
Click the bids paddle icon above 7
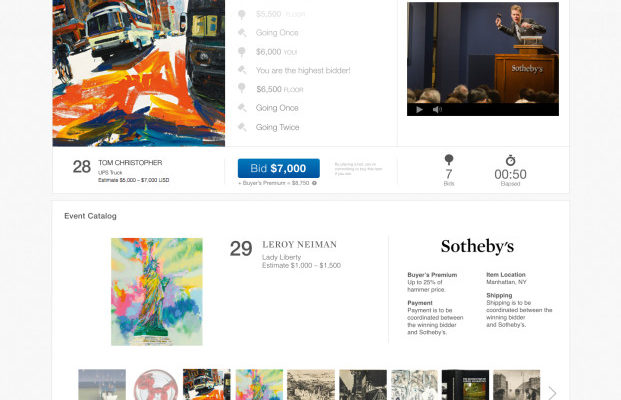449,160
